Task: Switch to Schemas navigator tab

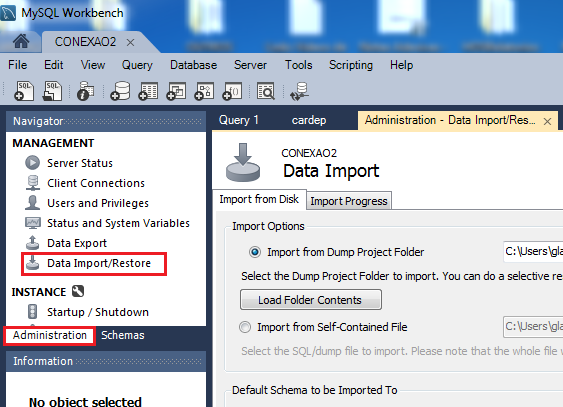Action: (122, 335)
